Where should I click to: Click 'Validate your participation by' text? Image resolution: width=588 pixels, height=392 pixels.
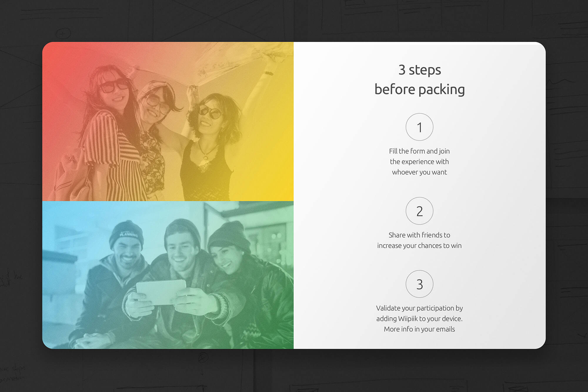tap(419, 308)
